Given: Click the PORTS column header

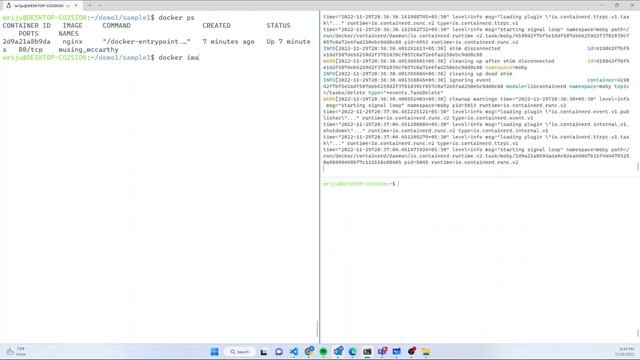Looking at the screenshot, I should pyautogui.click(x=28, y=33).
